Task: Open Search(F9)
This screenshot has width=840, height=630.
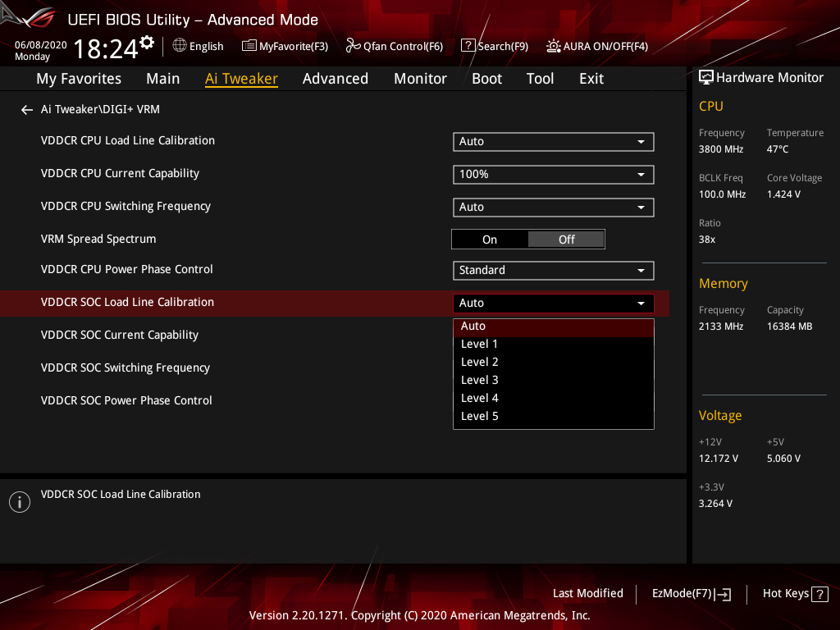Action: tap(503, 47)
